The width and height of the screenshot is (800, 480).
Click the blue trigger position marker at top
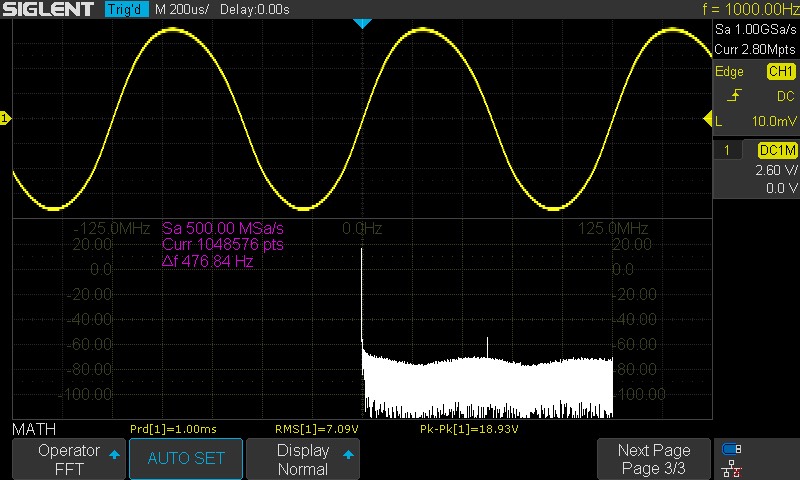[363, 23]
